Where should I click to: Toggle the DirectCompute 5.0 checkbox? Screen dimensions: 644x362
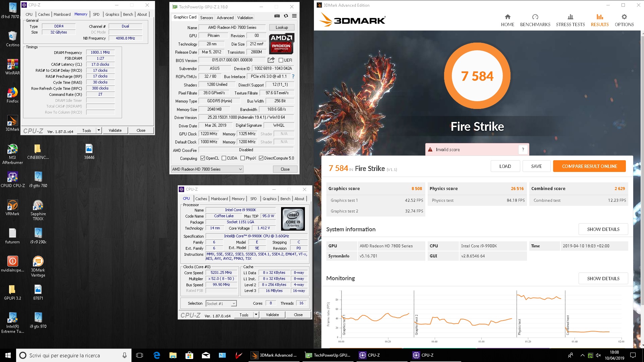pos(261,158)
